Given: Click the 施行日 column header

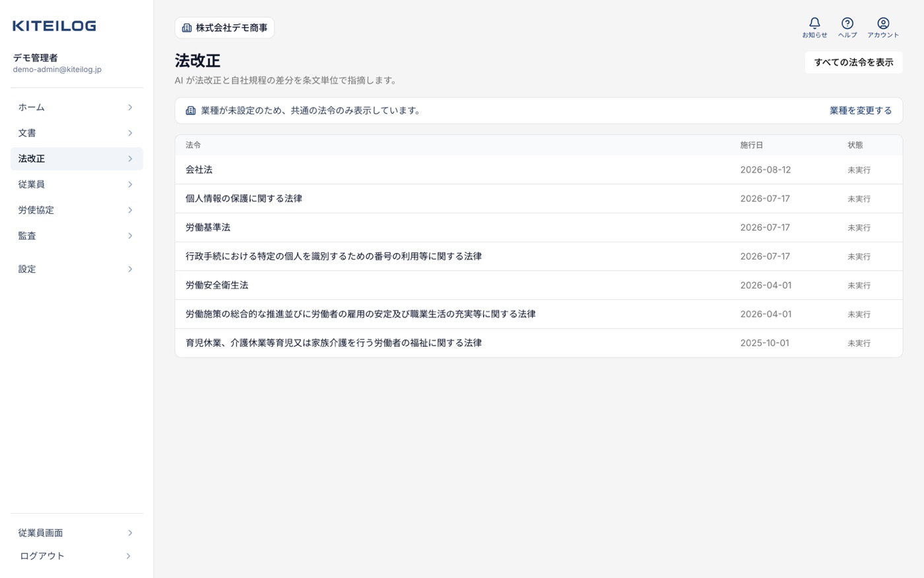Looking at the screenshot, I should (x=751, y=145).
